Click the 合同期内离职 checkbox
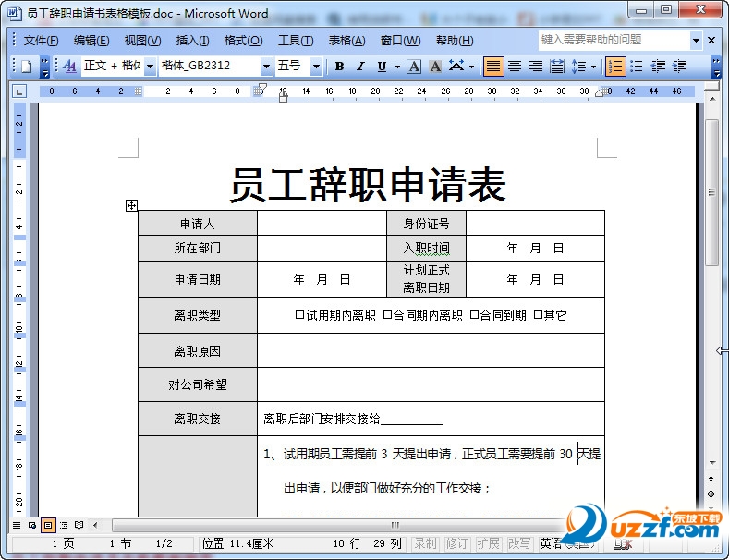The image size is (729, 560). (x=387, y=315)
